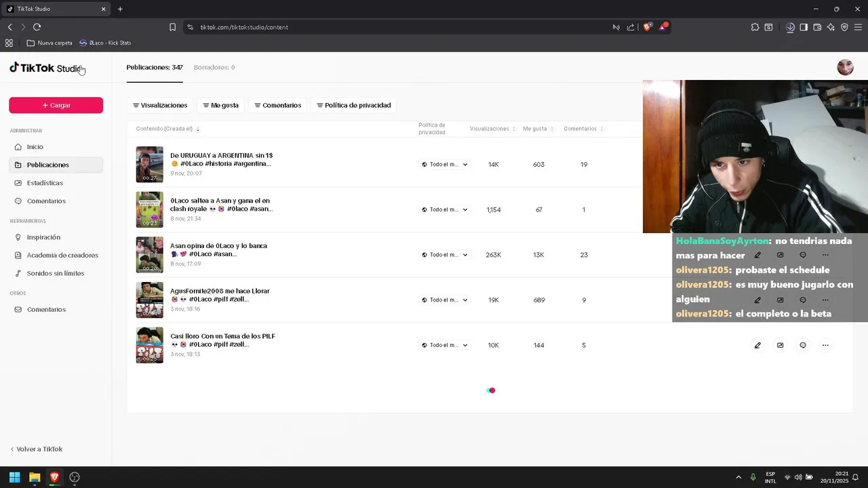Open thumbnail of 'Casi lloro Con un Tema' video
The width and height of the screenshot is (868, 488).
click(x=149, y=345)
